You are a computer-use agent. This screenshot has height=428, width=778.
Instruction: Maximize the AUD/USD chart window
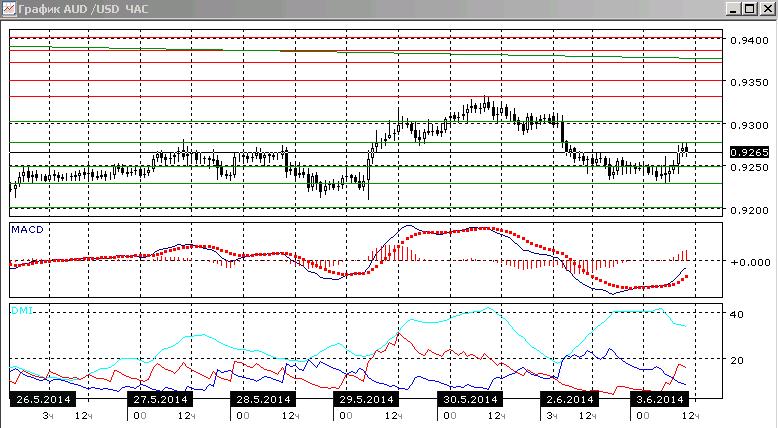(750, 9)
